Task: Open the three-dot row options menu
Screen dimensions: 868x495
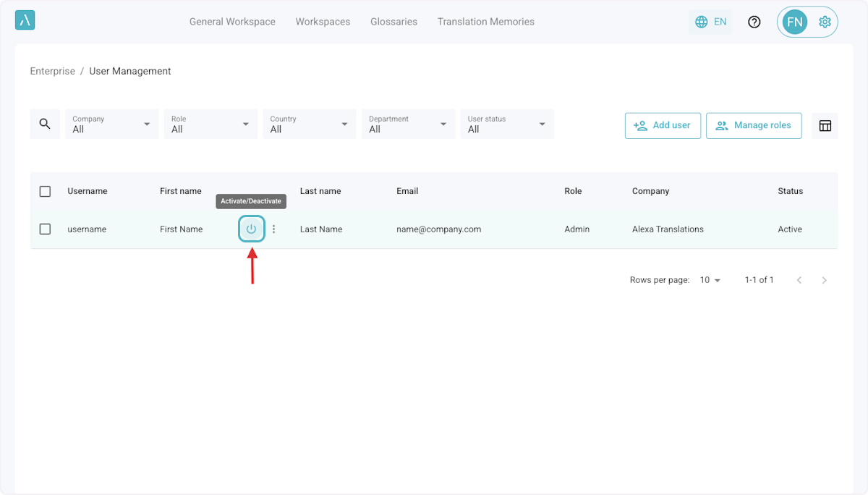Action: pyautogui.click(x=273, y=229)
